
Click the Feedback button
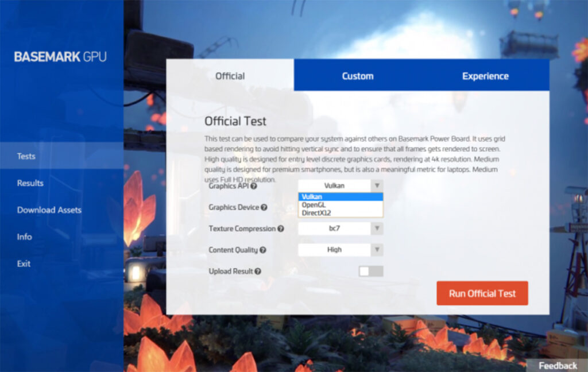click(558, 365)
